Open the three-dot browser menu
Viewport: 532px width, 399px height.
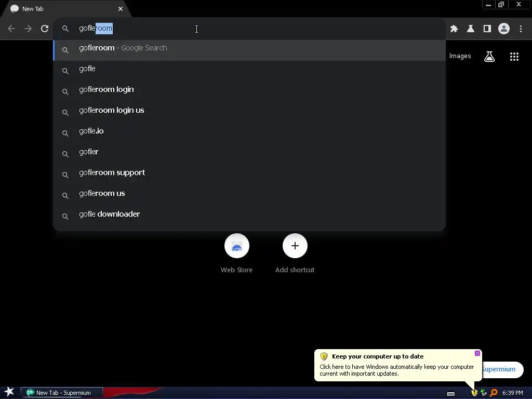tap(521, 29)
